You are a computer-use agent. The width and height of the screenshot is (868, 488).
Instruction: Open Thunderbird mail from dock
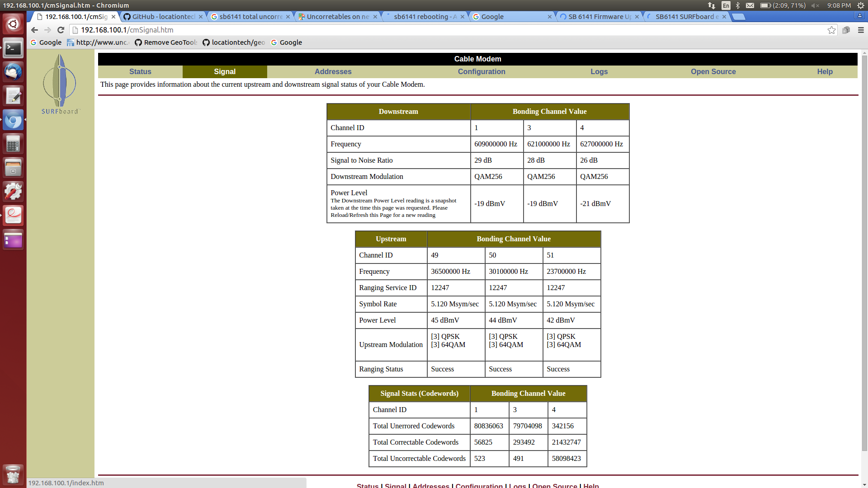tap(13, 72)
